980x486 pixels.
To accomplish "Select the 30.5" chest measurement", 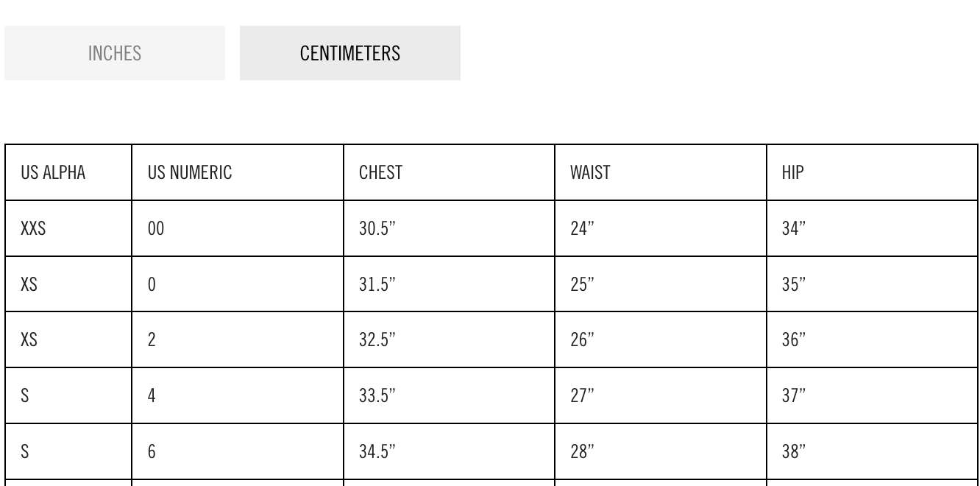I will click(x=378, y=228).
